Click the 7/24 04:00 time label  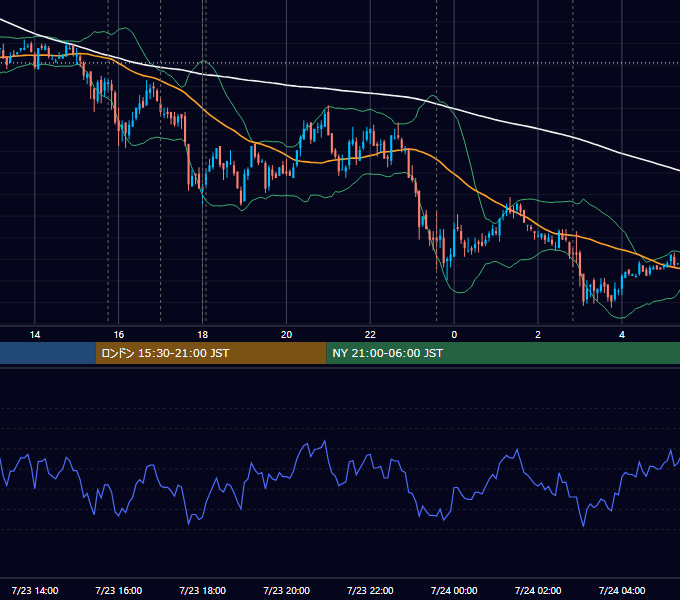622,590
